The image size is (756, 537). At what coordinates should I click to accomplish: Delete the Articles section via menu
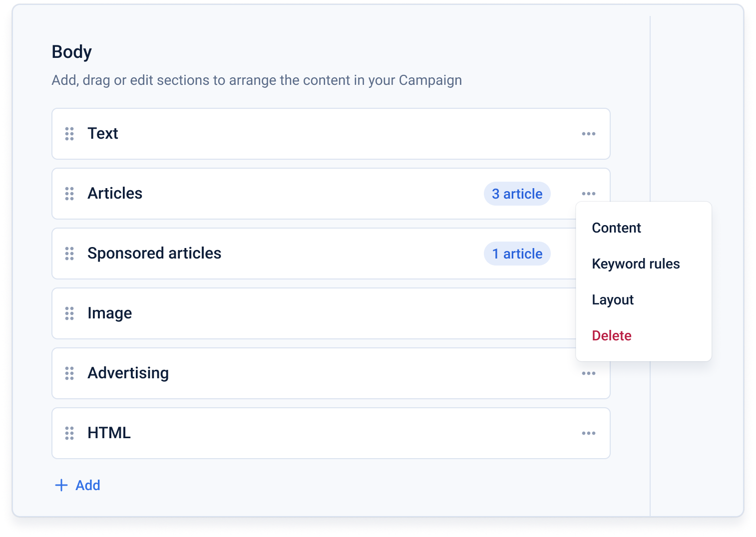[x=612, y=336]
